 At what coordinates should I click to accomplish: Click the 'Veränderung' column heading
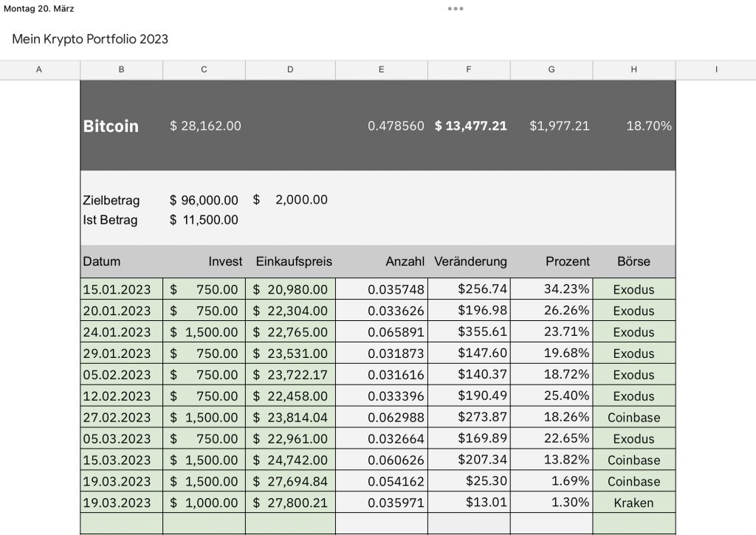(x=469, y=261)
